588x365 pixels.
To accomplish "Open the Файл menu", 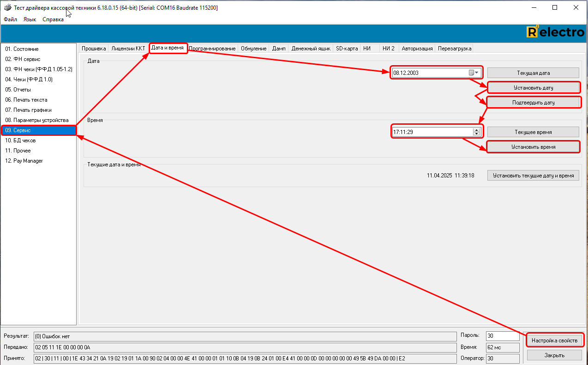I will coord(10,19).
